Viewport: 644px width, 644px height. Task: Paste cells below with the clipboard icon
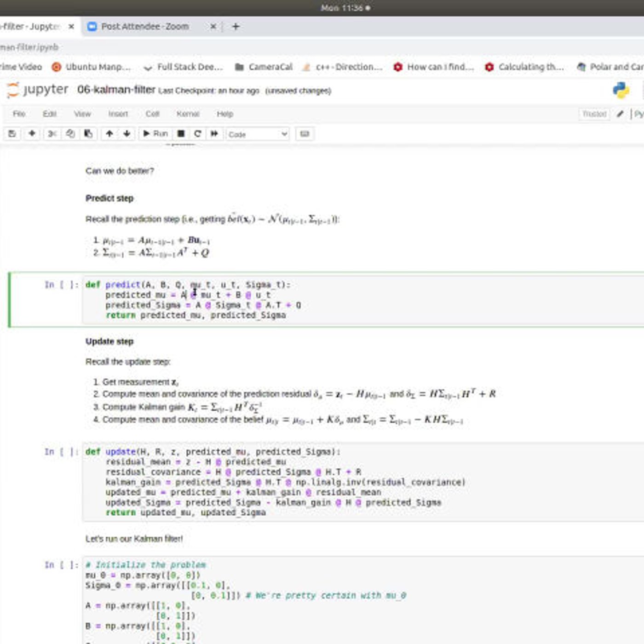[x=88, y=134]
